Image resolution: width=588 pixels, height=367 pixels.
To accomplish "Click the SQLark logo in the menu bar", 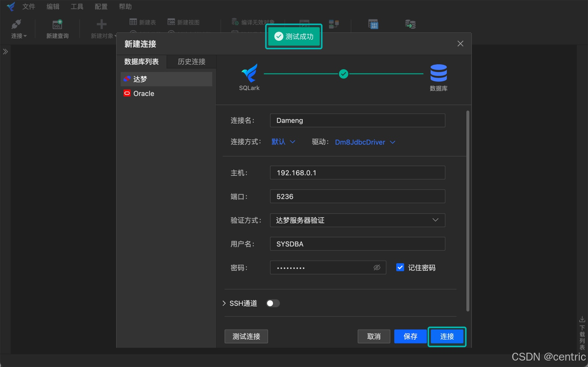I will 11,7.
